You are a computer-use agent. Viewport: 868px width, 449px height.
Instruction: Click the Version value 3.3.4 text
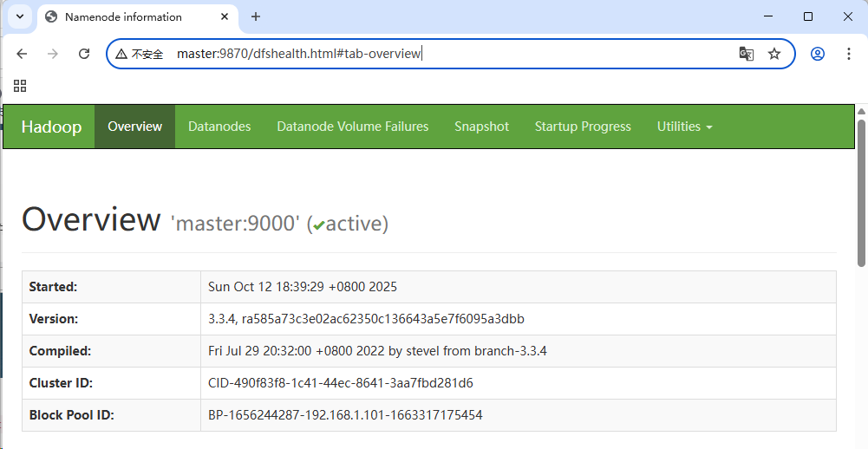366,319
